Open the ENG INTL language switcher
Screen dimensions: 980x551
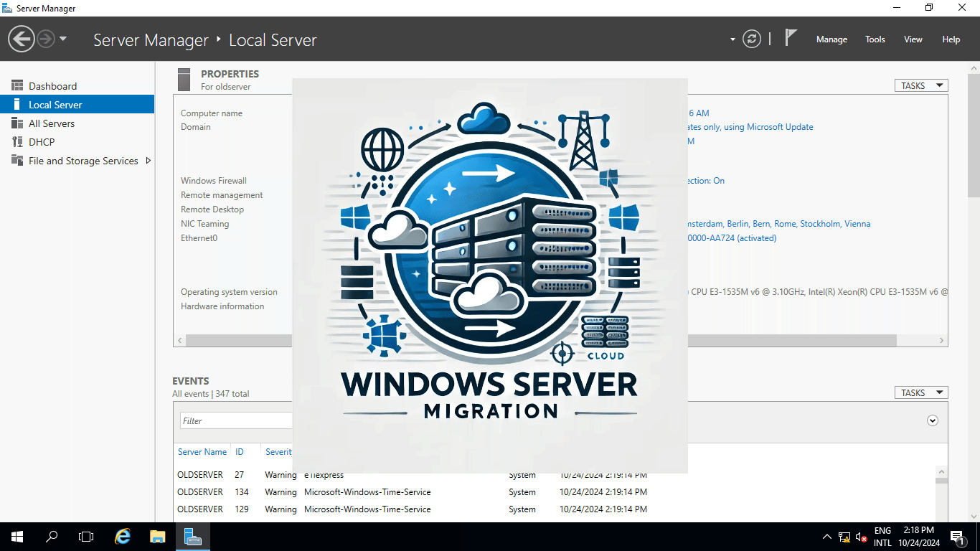[882, 537]
